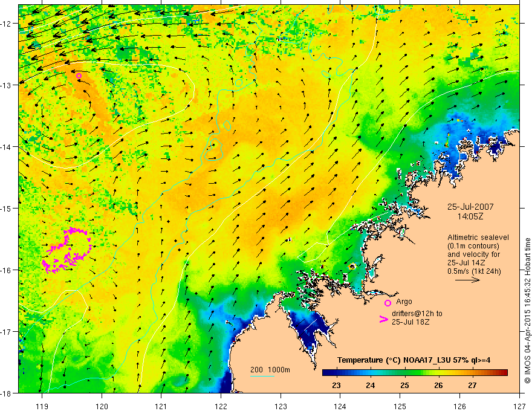Click latitude axis label '-14'
The height and width of the screenshot is (411, 532).
click(7, 147)
